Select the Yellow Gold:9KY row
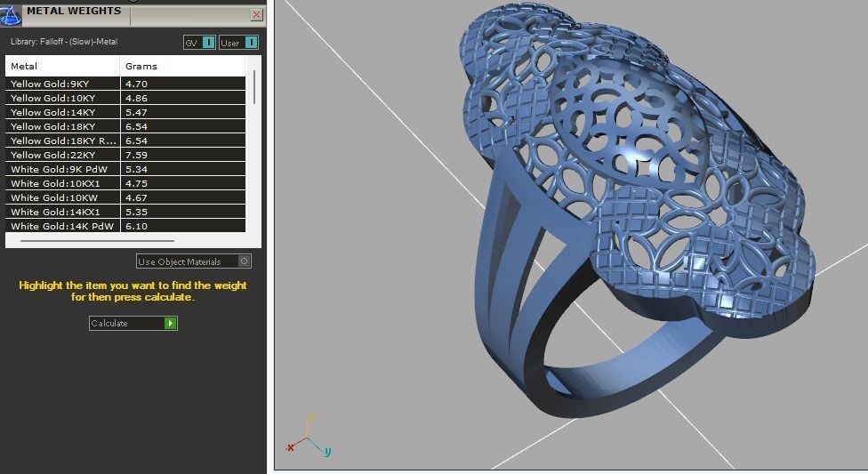This screenshot has height=474, width=868. click(x=125, y=84)
